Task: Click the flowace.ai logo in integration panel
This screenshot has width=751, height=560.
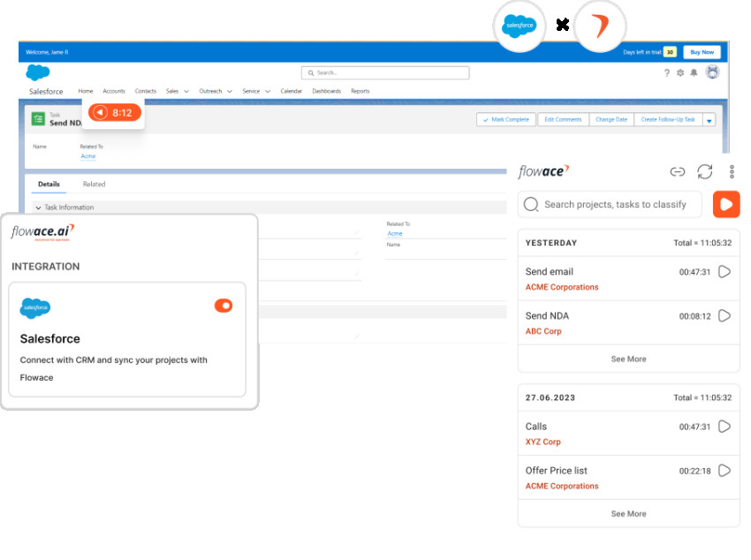Action: pyautogui.click(x=42, y=232)
